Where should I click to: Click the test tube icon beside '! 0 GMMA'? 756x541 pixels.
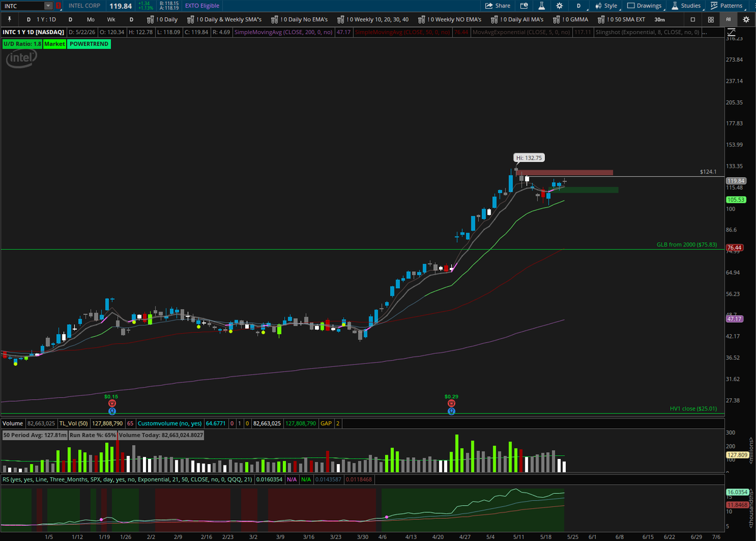coord(556,20)
